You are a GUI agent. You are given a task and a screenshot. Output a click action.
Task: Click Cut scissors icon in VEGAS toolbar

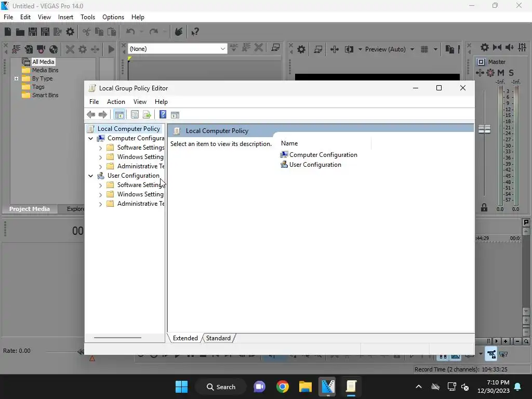coord(87,32)
